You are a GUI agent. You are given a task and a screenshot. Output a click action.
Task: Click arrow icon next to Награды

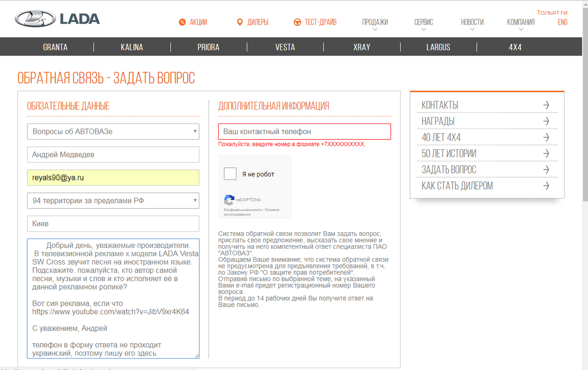point(546,121)
